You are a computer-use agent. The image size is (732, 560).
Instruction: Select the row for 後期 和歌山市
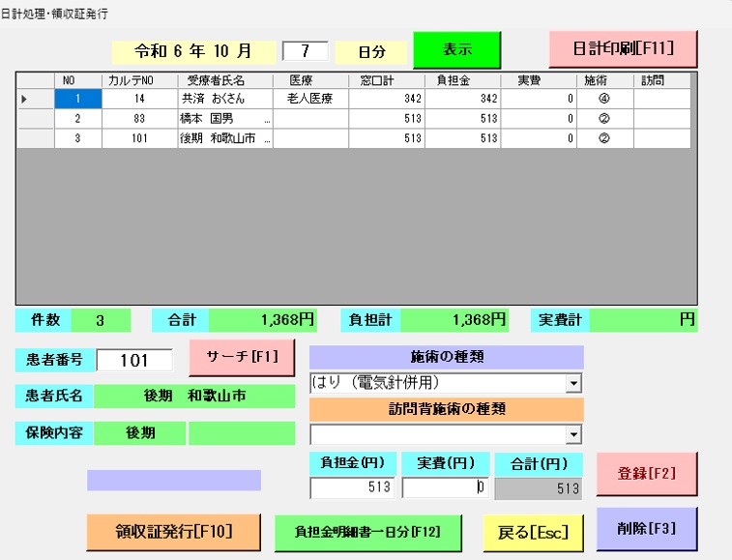224,138
